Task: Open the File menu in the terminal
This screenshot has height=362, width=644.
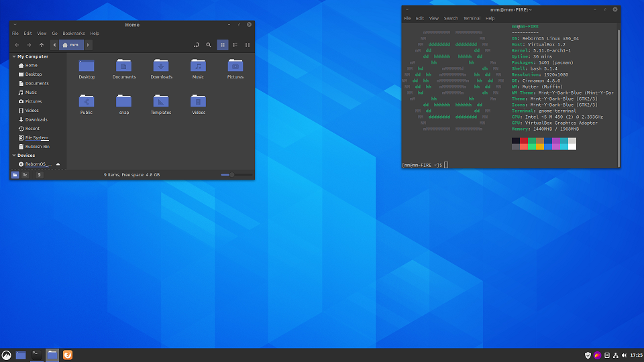Action: click(407, 19)
